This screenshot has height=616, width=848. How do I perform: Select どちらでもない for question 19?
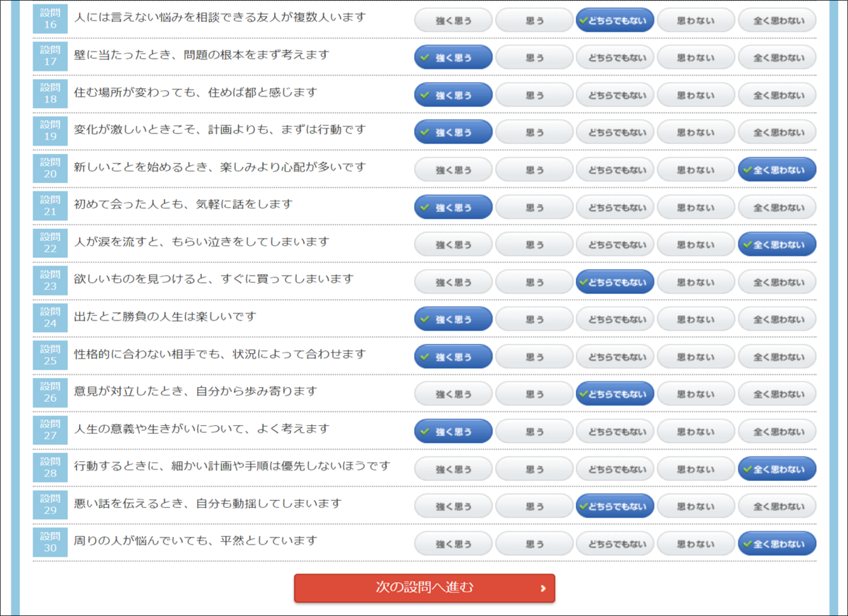(615, 132)
